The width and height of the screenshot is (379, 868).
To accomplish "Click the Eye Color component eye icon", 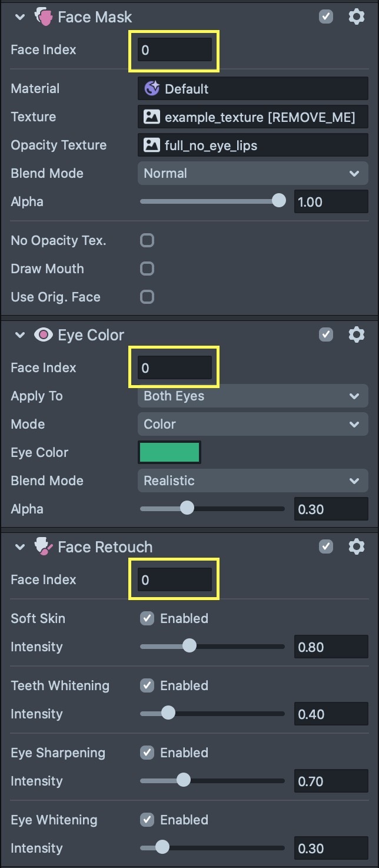I will [x=43, y=335].
